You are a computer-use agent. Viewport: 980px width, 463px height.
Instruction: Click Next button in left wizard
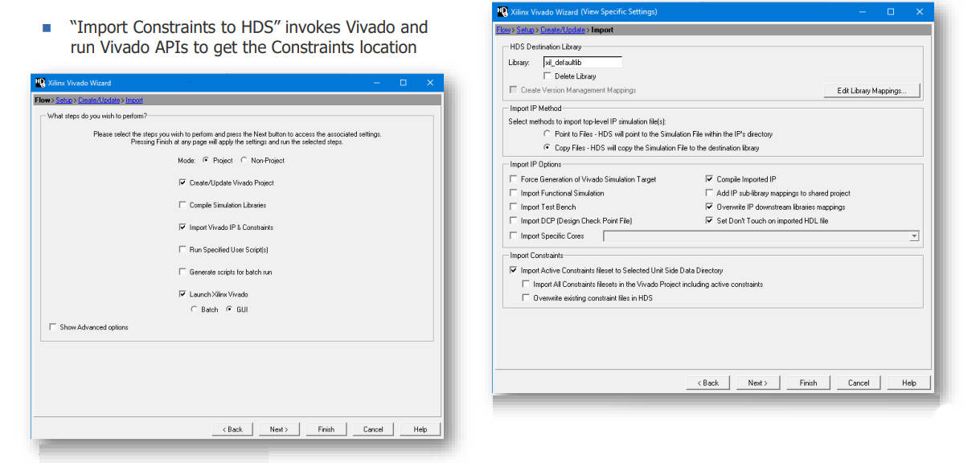pos(279,429)
